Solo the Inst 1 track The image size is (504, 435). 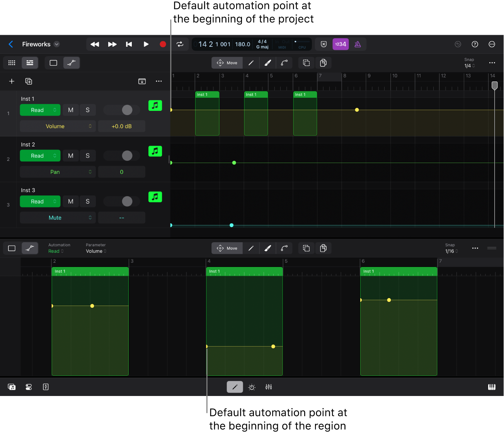[x=88, y=110]
